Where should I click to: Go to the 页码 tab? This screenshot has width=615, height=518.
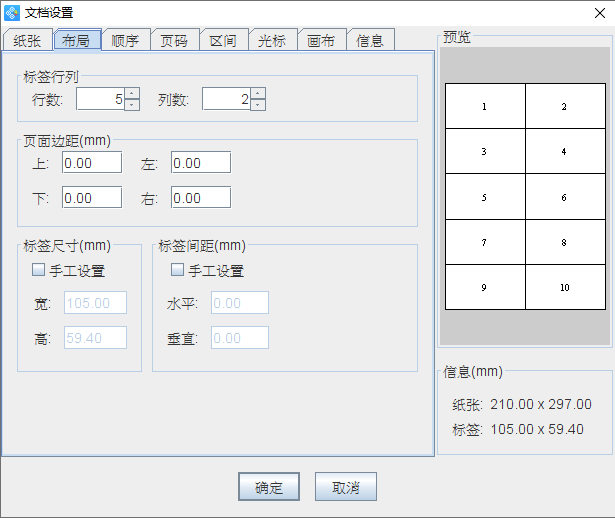point(174,41)
